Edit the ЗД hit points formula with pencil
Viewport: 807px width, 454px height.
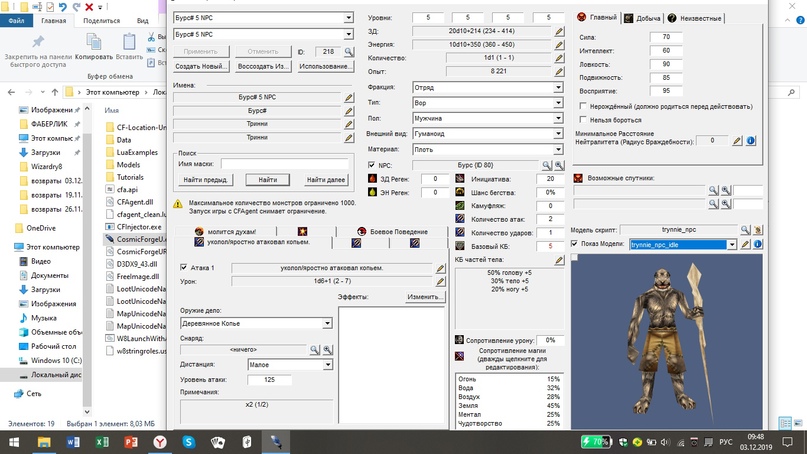click(x=560, y=32)
